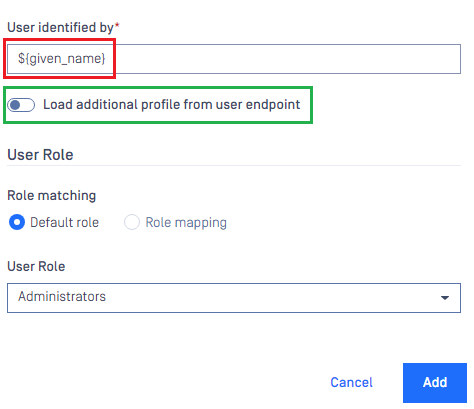The height and width of the screenshot is (409, 474).
Task: Click the blue dot inside Default role radio
Action: tap(17, 222)
